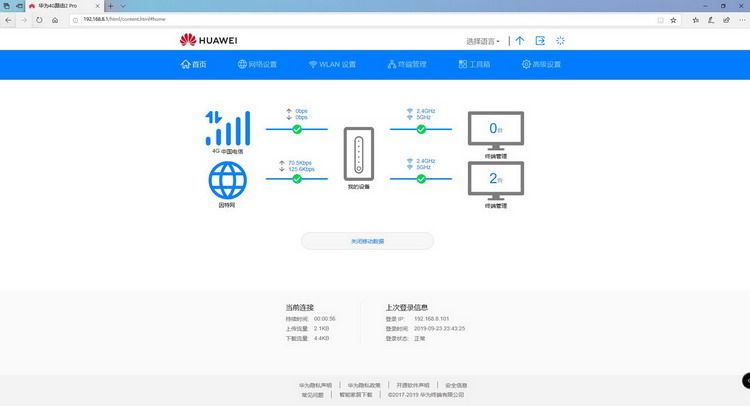Click the green check on 0bps link

[297, 129]
